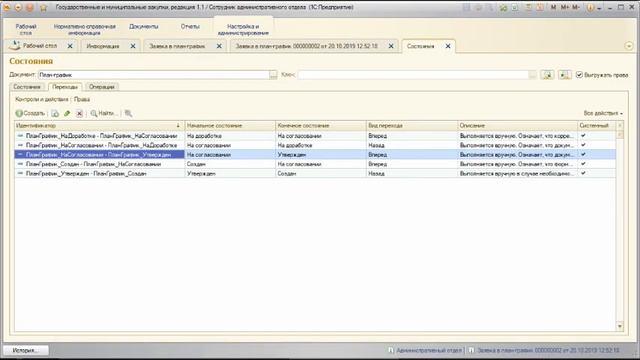Click the get-link icon in the title bar
Image resolution: width=640 pixels, height=360 pixels.
pos(503,7)
